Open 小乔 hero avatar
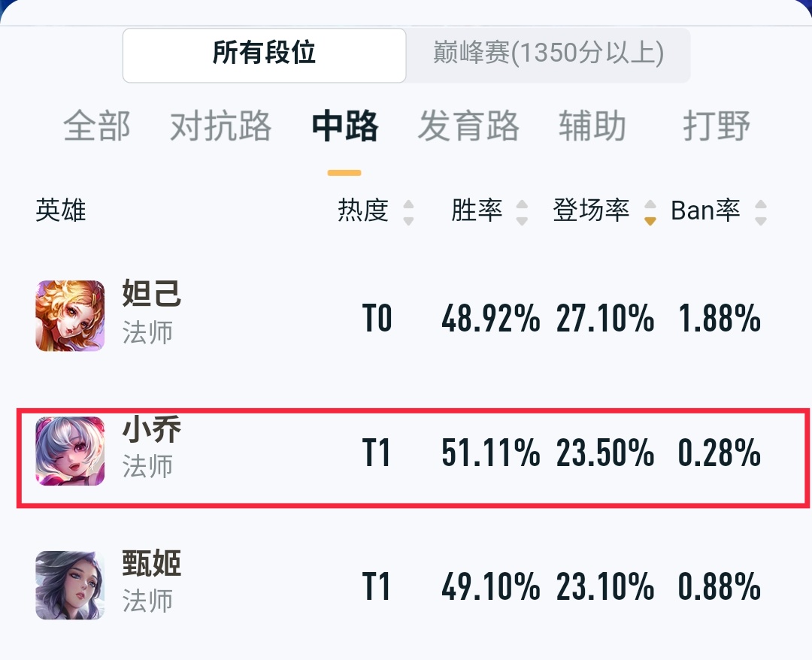 tap(70, 451)
